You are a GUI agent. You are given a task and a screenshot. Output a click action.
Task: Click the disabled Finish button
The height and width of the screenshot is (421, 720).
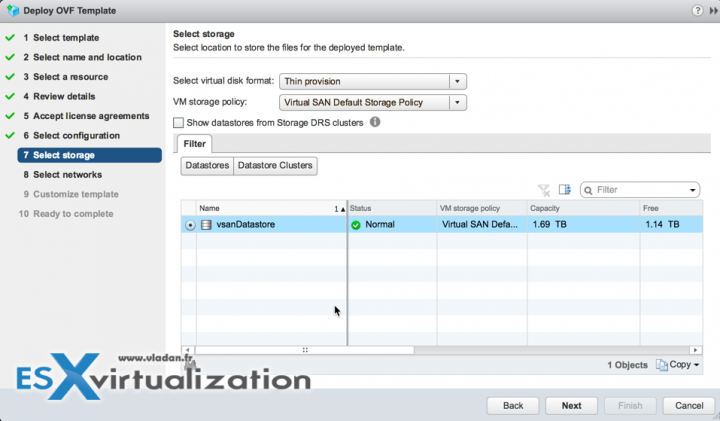tap(630, 405)
